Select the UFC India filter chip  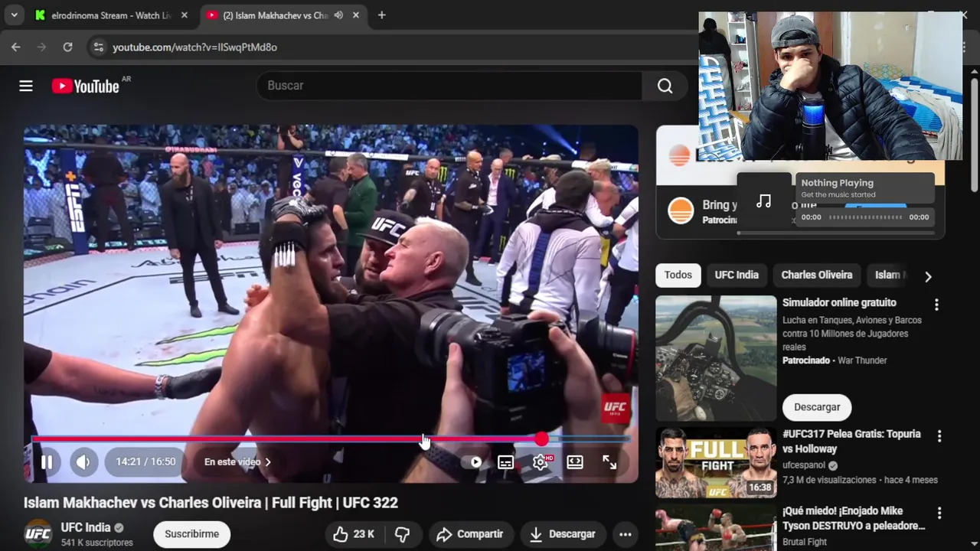pyautogui.click(x=737, y=275)
